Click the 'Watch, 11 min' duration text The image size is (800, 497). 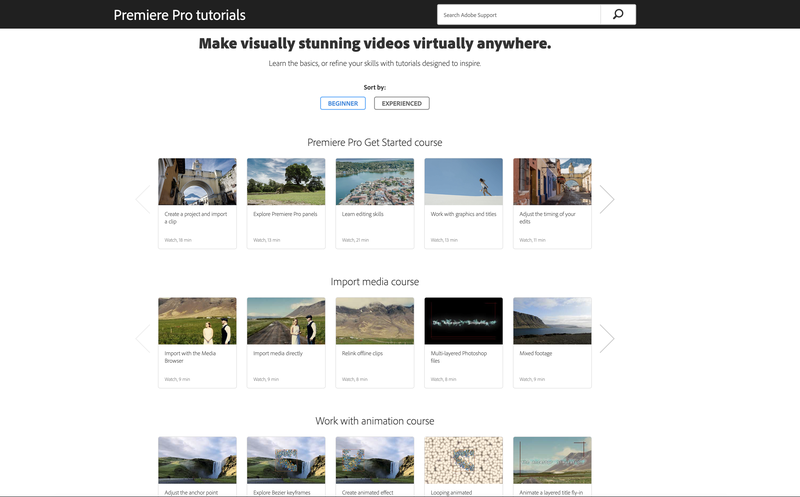pyautogui.click(x=533, y=240)
